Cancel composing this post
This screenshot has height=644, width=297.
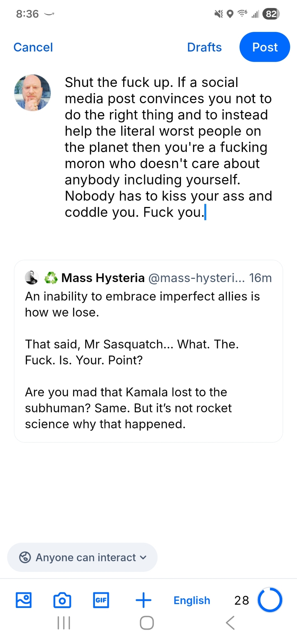pos(33,47)
